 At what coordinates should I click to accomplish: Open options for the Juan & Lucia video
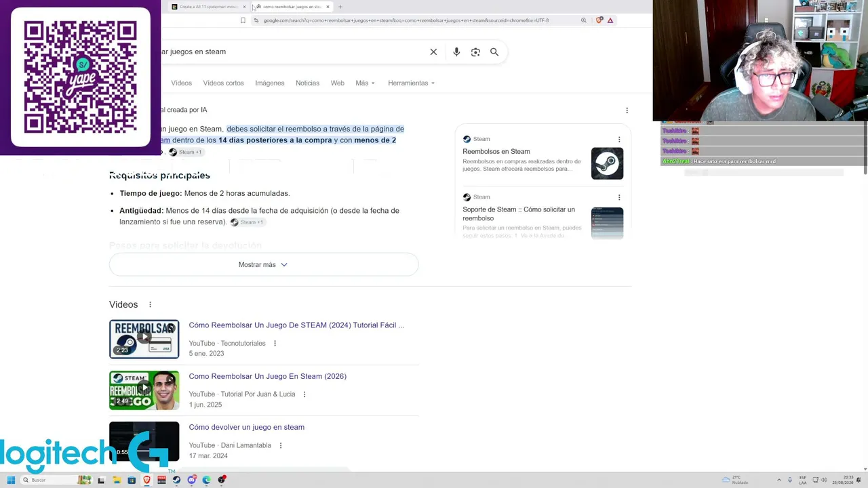coord(304,394)
